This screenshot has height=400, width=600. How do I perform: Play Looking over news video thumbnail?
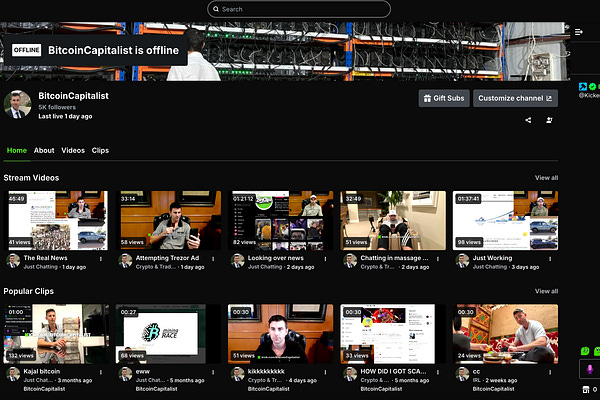point(280,220)
